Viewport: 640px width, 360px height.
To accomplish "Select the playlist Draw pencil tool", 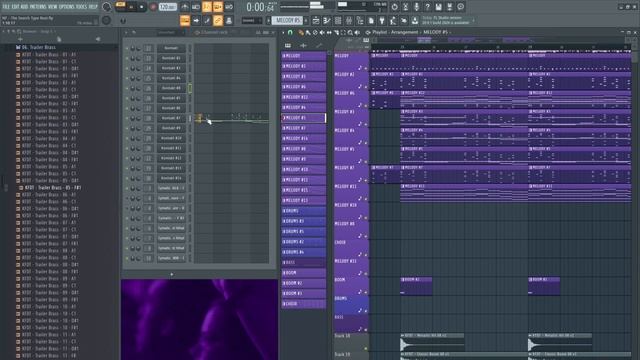I will coord(301,32).
